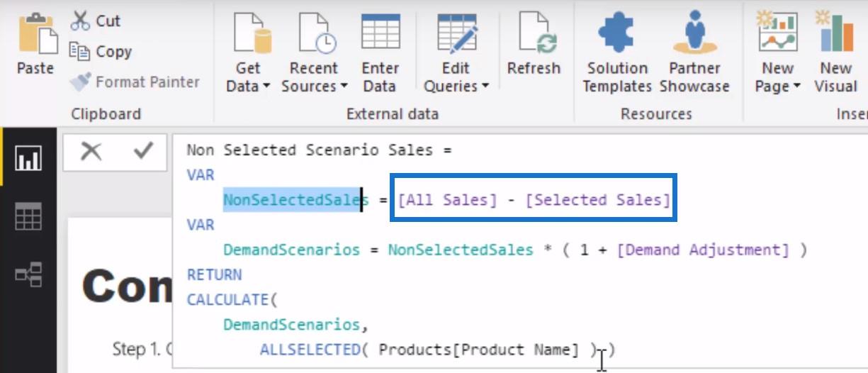Click the Cut scissors icon
The height and width of the screenshot is (373, 868).
point(80,21)
